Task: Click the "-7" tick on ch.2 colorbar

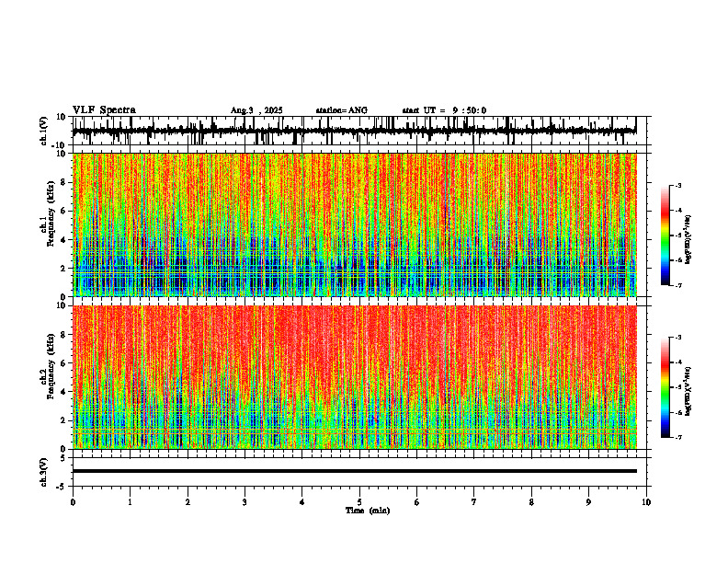Action: (x=678, y=438)
